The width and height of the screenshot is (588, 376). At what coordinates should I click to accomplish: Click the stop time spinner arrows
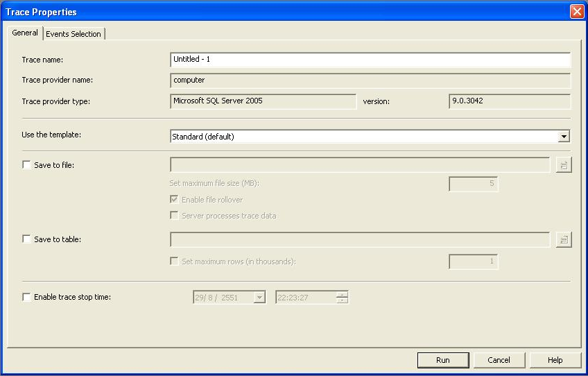pyautogui.click(x=342, y=298)
